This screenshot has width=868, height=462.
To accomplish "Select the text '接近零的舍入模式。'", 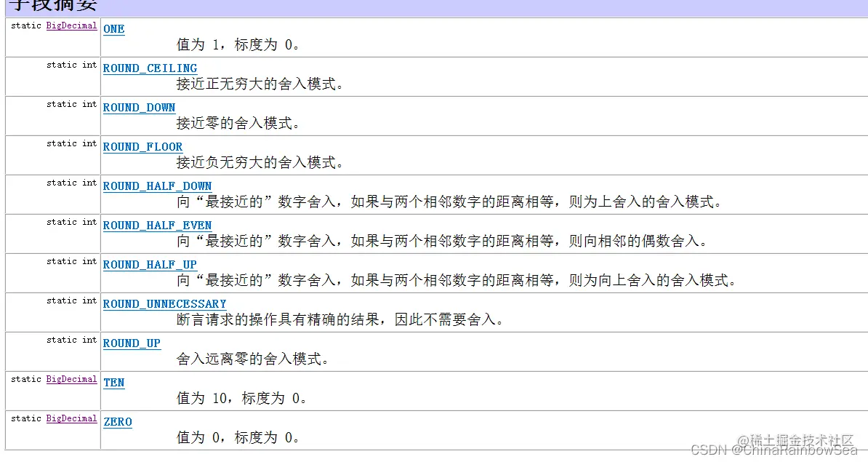I will [x=238, y=124].
